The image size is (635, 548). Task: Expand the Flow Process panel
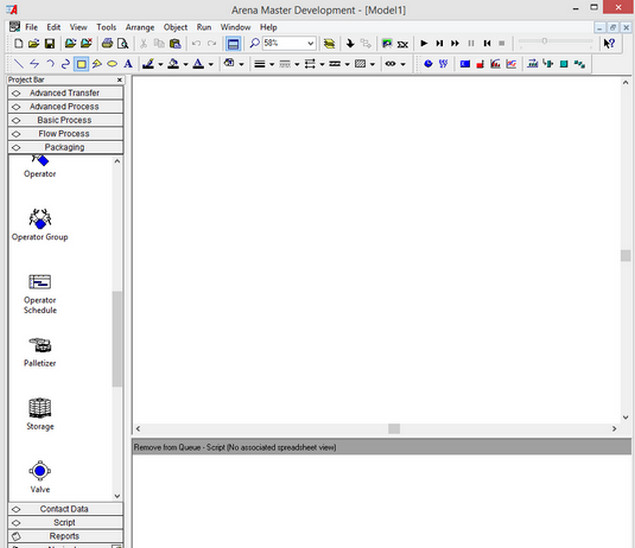coord(65,134)
